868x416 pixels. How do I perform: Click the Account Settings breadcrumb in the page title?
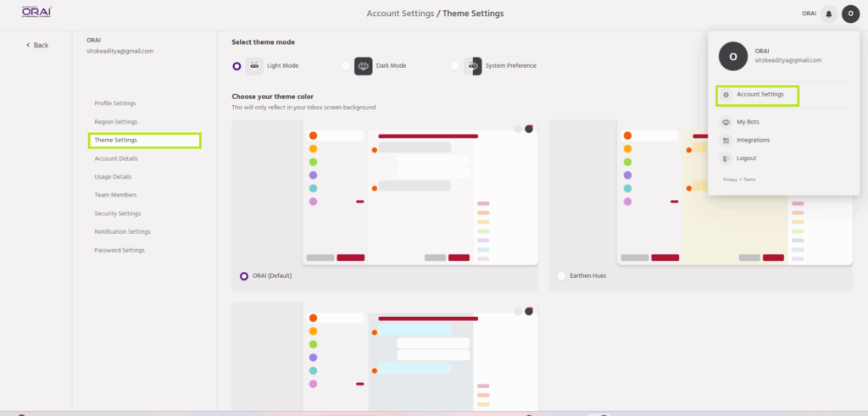[400, 14]
